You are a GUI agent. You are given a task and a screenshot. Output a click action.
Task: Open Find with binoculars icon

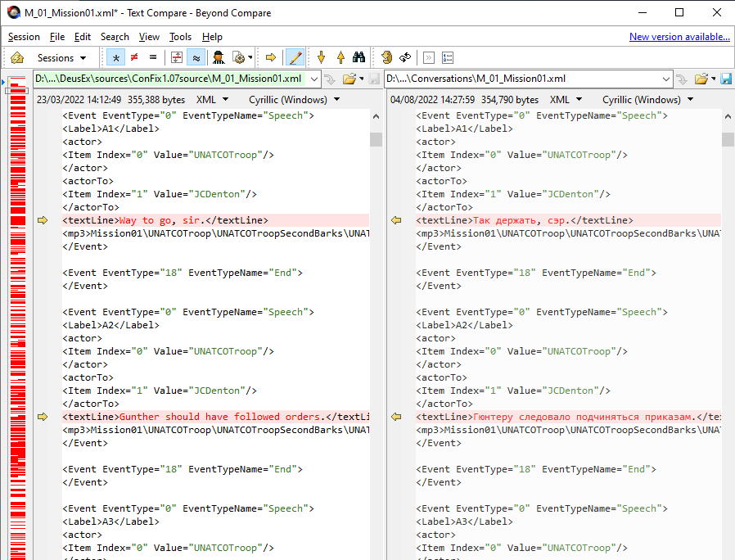[x=359, y=57]
